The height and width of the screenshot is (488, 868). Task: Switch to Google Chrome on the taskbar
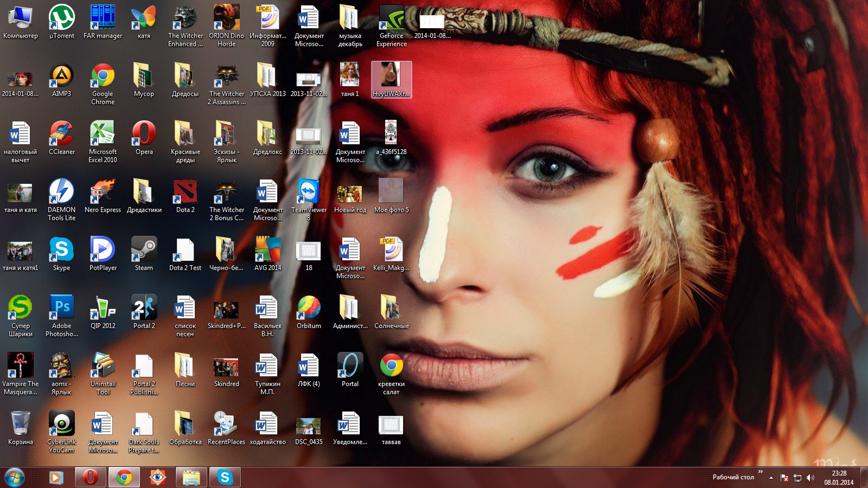[124, 477]
